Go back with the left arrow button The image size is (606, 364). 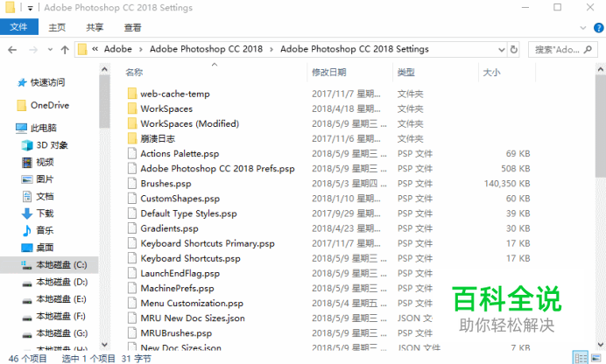[12, 50]
